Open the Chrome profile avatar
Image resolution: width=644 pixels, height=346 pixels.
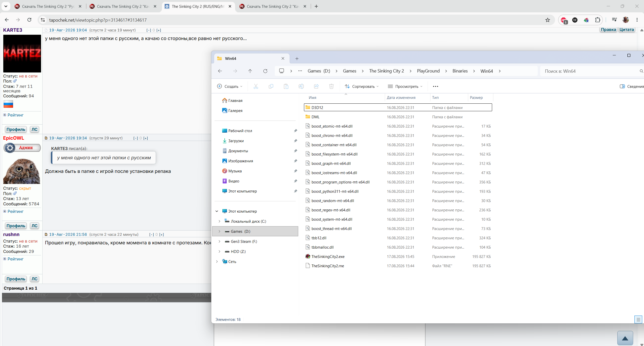(x=626, y=20)
